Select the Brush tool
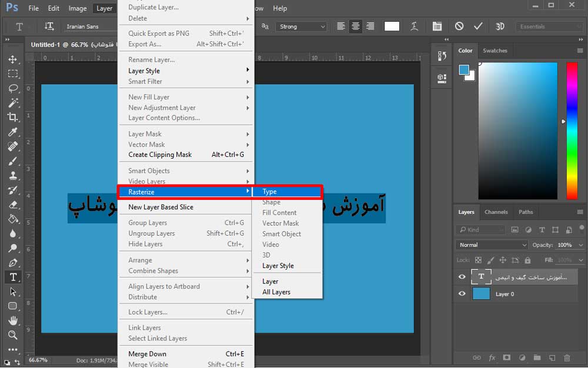588x368 pixels. (x=13, y=161)
